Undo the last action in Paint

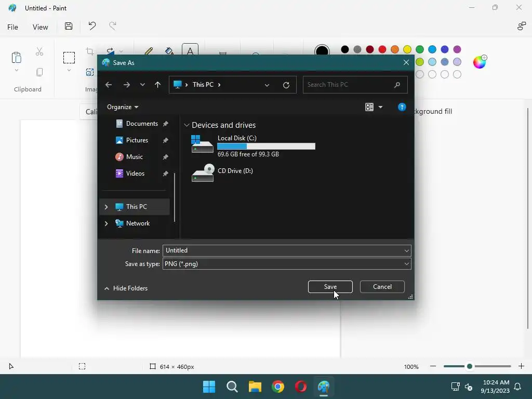tap(92, 26)
